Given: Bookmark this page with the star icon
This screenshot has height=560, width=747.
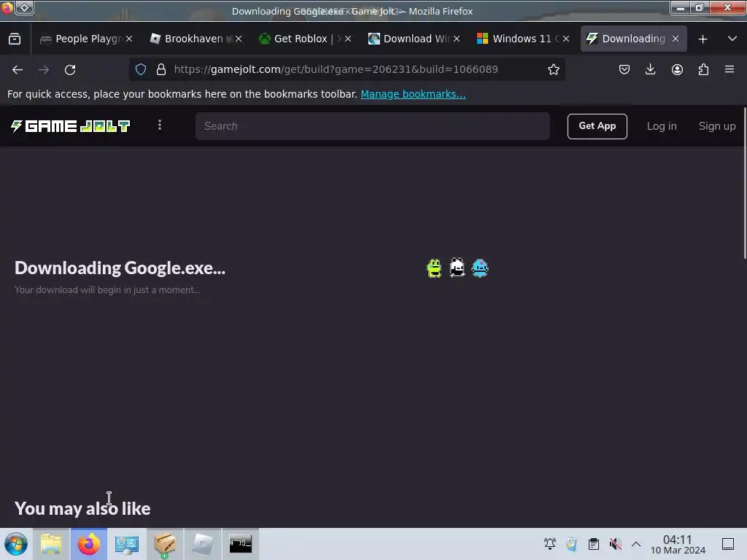Looking at the screenshot, I should coord(553,69).
